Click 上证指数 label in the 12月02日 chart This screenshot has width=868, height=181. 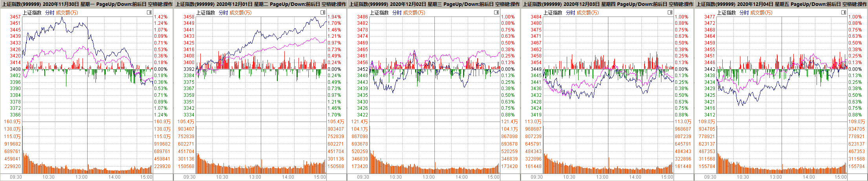tap(379, 13)
